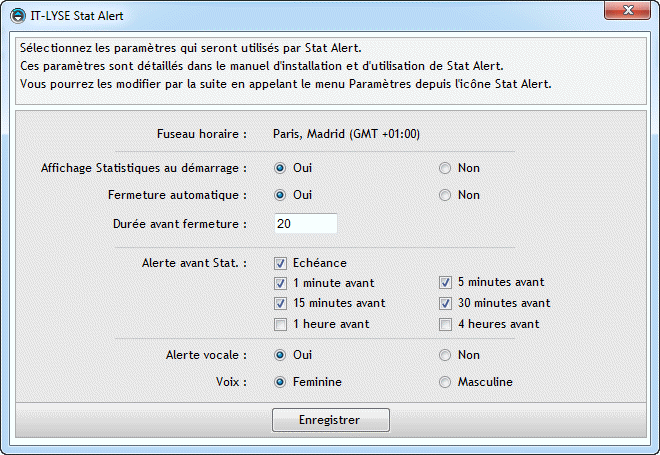Pick the Masculine voice option

[445, 382]
